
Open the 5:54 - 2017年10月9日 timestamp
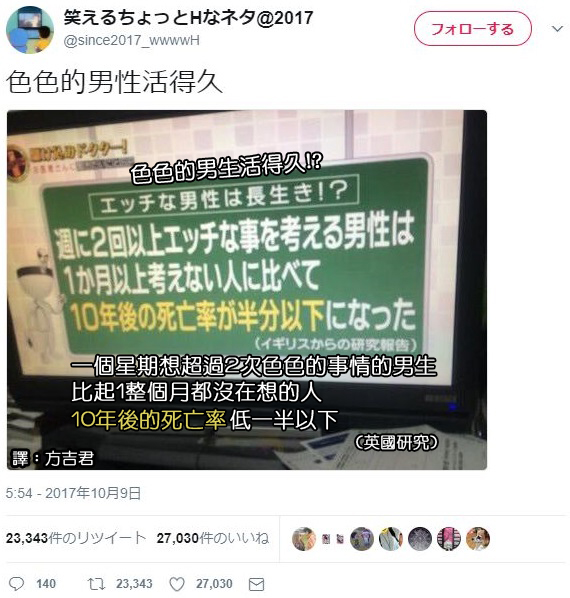pos(73,493)
